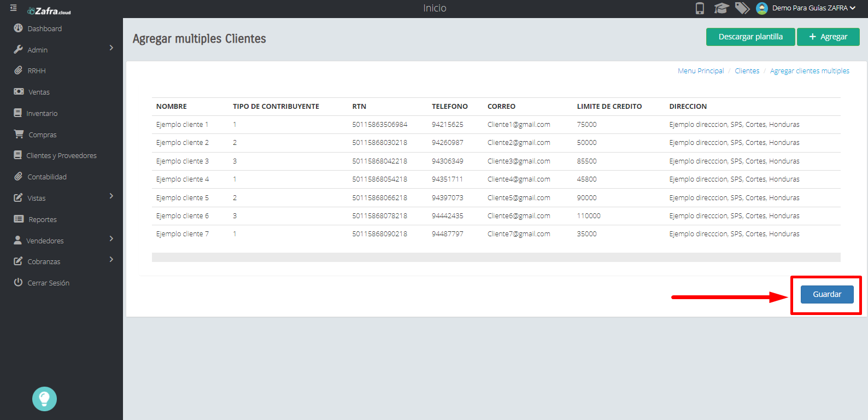Click the user avatar icon

click(x=762, y=8)
